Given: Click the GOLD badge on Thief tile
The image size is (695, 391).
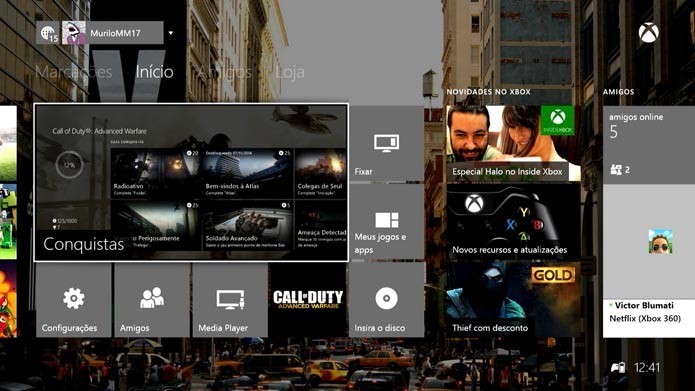Looking at the screenshot, I should click(553, 275).
